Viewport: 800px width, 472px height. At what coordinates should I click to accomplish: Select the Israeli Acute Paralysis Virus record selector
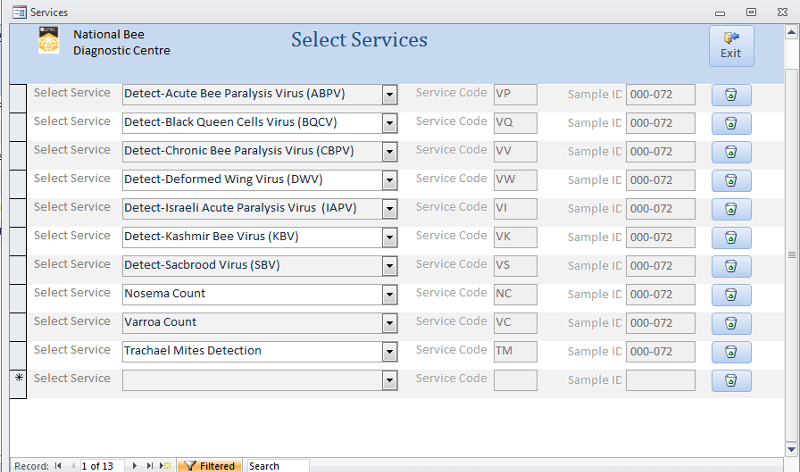[x=18, y=212]
